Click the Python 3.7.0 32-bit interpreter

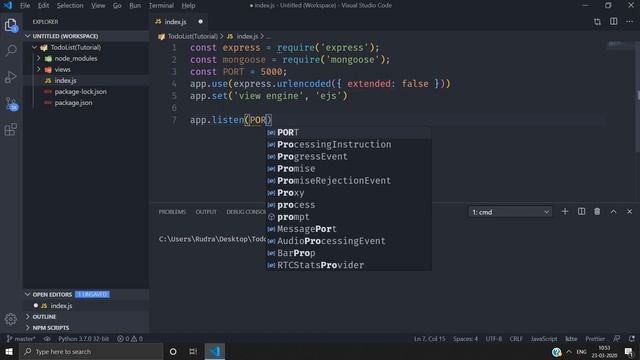tap(84, 339)
